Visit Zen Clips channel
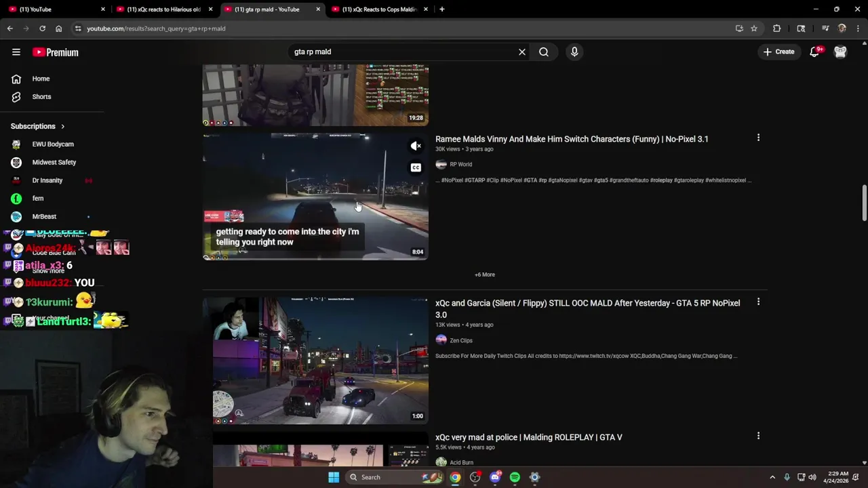 [460, 341]
